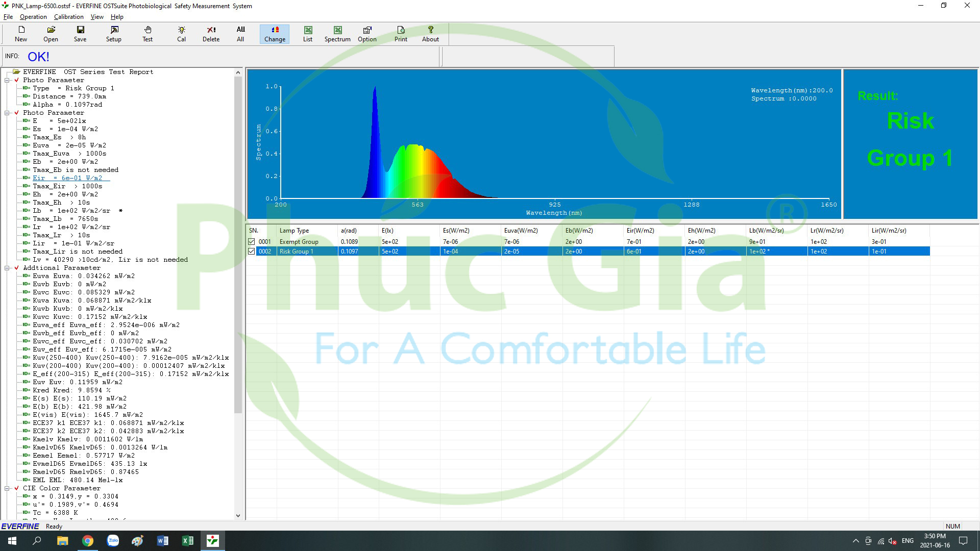Switch to the EVERFINE app taskbar icon
The height and width of the screenshot is (551, 980).
[x=213, y=541]
